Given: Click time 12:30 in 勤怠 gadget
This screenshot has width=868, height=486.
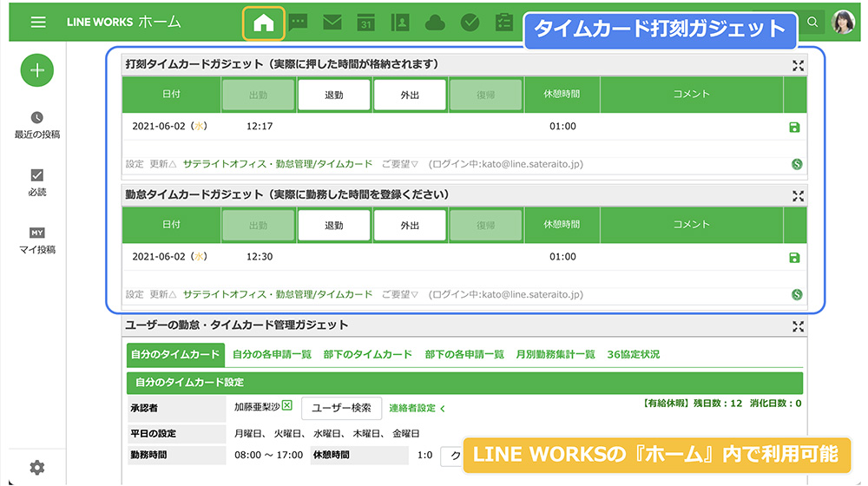Looking at the screenshot, I should [x=259, y=257].
